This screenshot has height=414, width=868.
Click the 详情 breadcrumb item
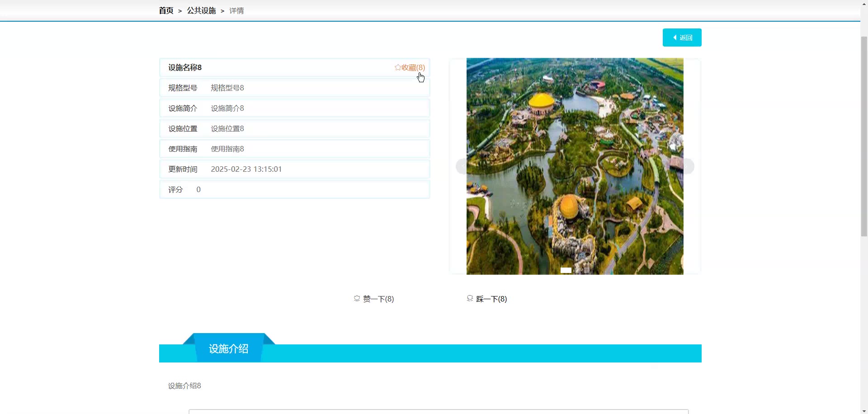click(x=236, y=10)
